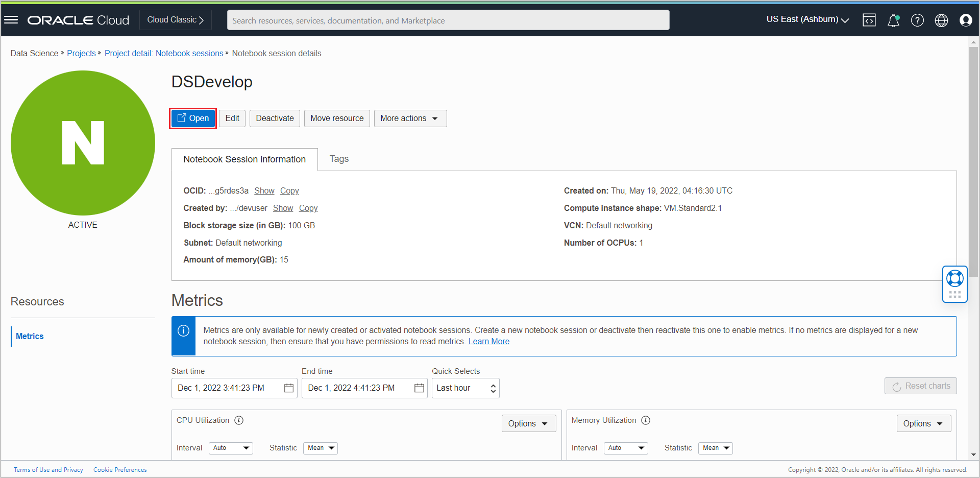Open the Cloud Classic switcher

tap(175, 19)
